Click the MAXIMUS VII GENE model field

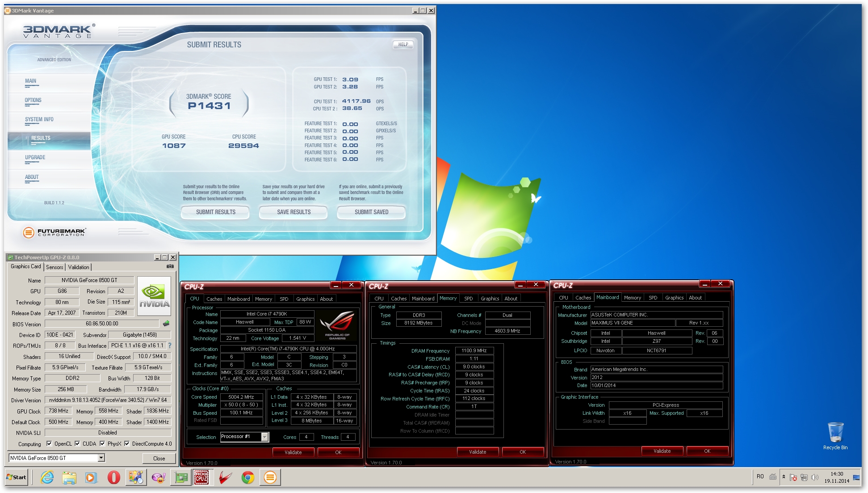pyautogui.click(x=633, y=323)
